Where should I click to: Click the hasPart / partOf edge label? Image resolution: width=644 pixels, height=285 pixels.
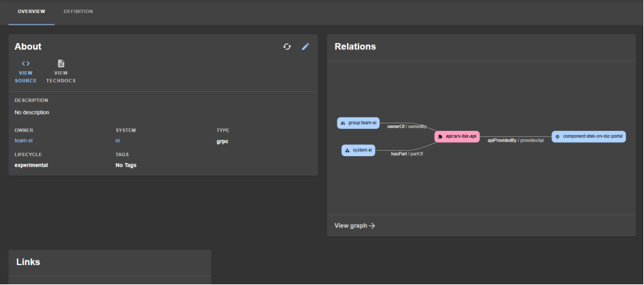[x=407, y=154]
